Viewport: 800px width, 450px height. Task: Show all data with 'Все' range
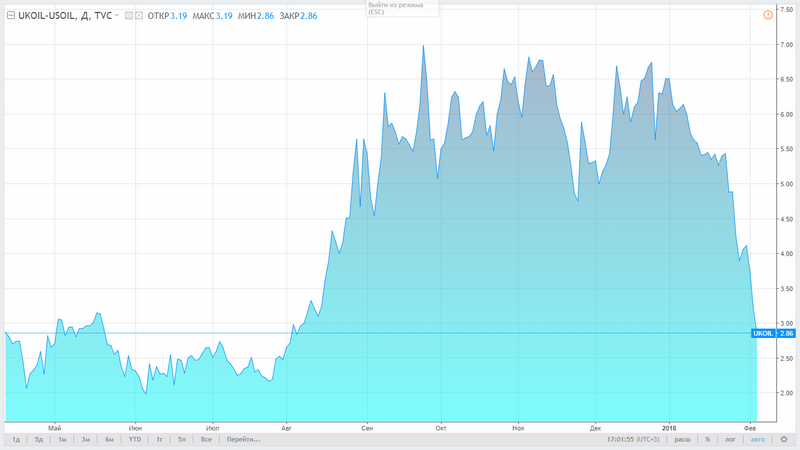(x=206, y=439)
